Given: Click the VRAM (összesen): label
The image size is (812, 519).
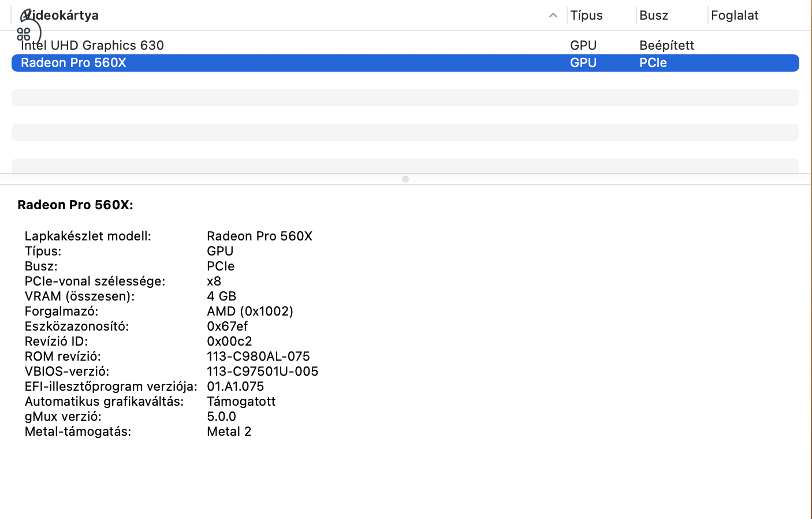Looking at the screenshot, I should click(x=80, y=296).
